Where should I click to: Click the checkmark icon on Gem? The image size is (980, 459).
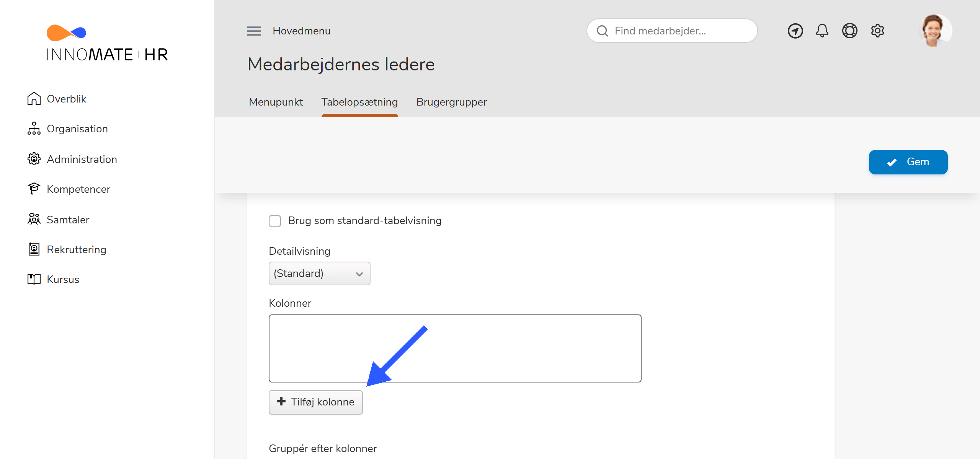click(892, 163)
